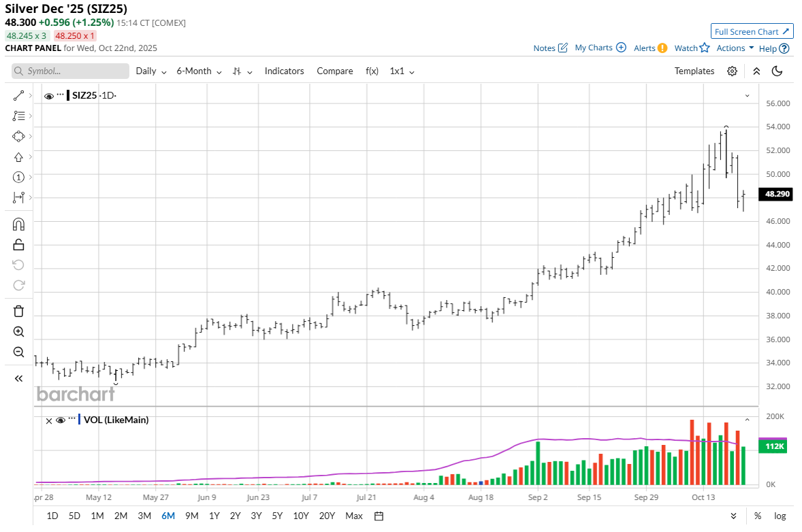
Task: Select the 1D time range
Action: tap(52, 516)
